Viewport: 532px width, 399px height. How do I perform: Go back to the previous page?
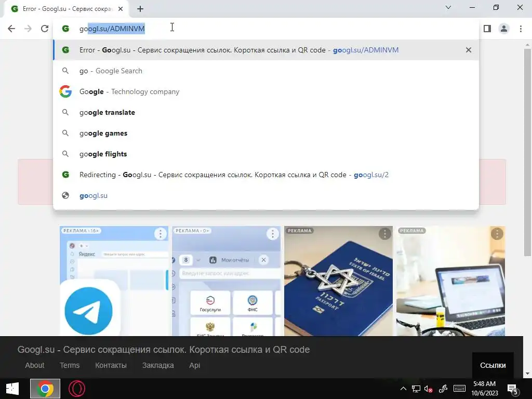tap(11, 29)
